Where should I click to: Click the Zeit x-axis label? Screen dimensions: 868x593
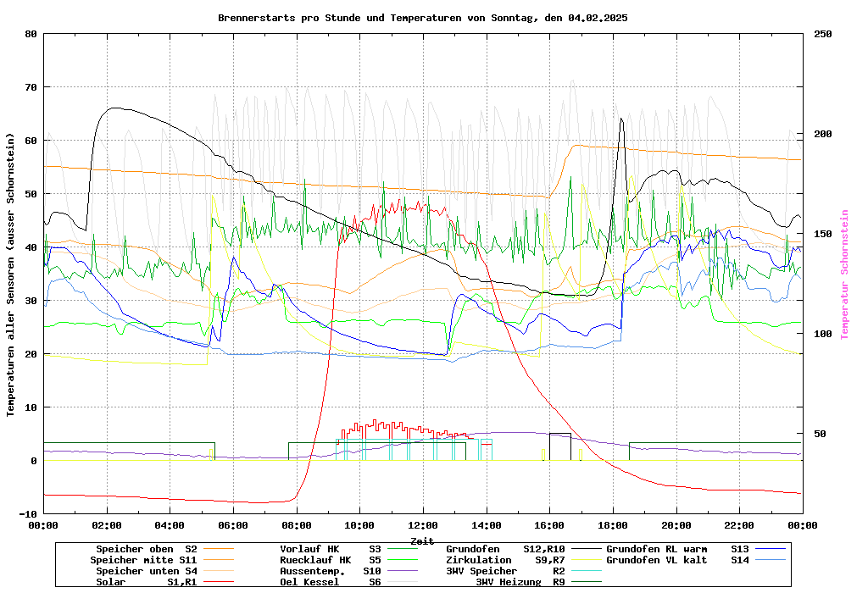(422, 540)
